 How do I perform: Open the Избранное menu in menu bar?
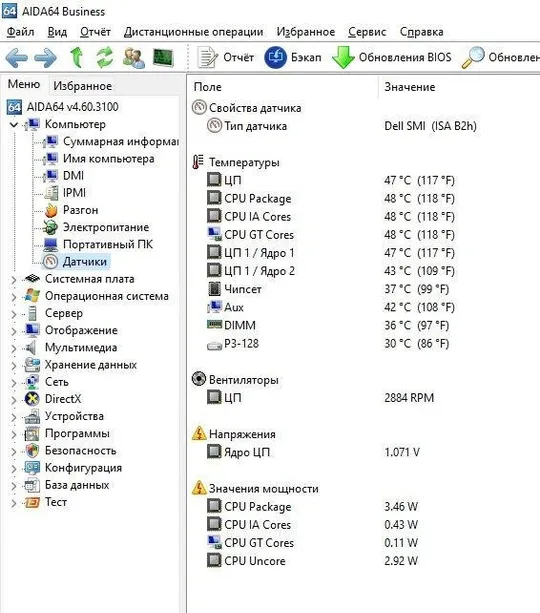[x=306, y=32]
